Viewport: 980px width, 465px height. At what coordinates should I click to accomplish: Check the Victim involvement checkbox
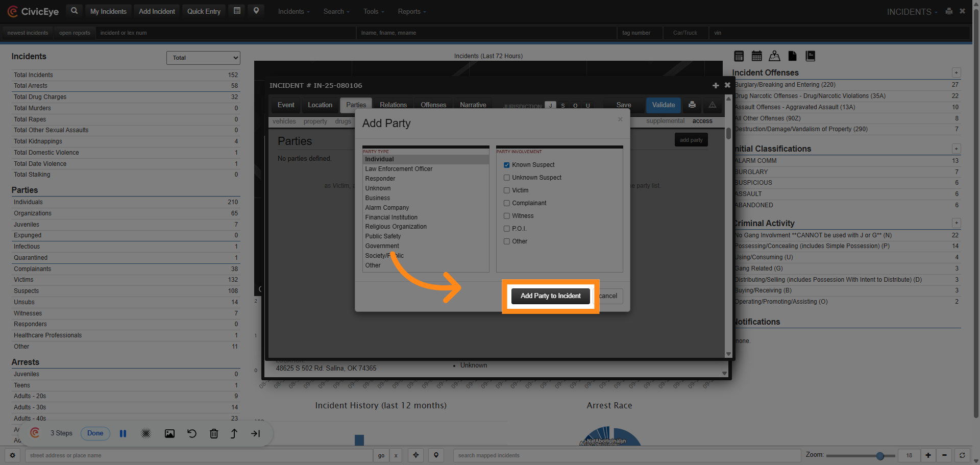pos(507,190)
